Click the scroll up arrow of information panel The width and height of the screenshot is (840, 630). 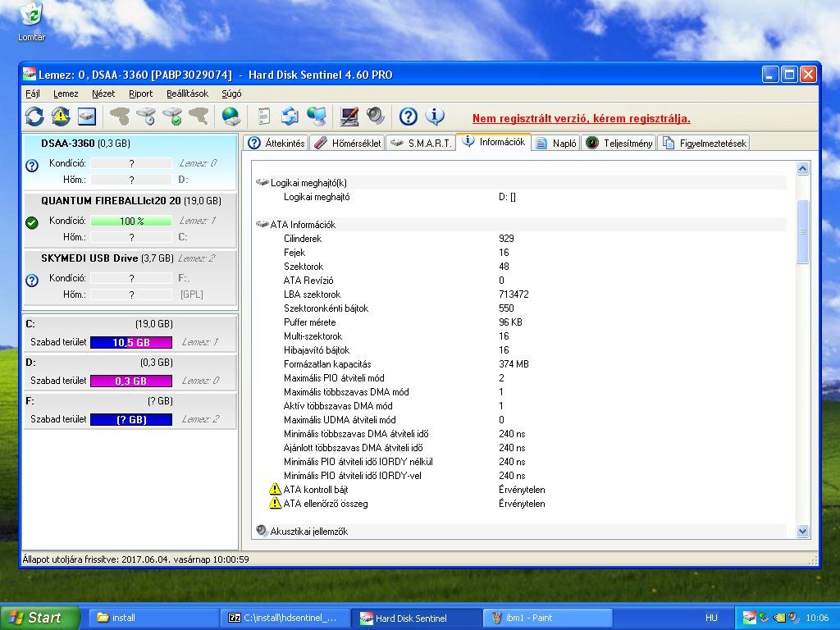802,169
